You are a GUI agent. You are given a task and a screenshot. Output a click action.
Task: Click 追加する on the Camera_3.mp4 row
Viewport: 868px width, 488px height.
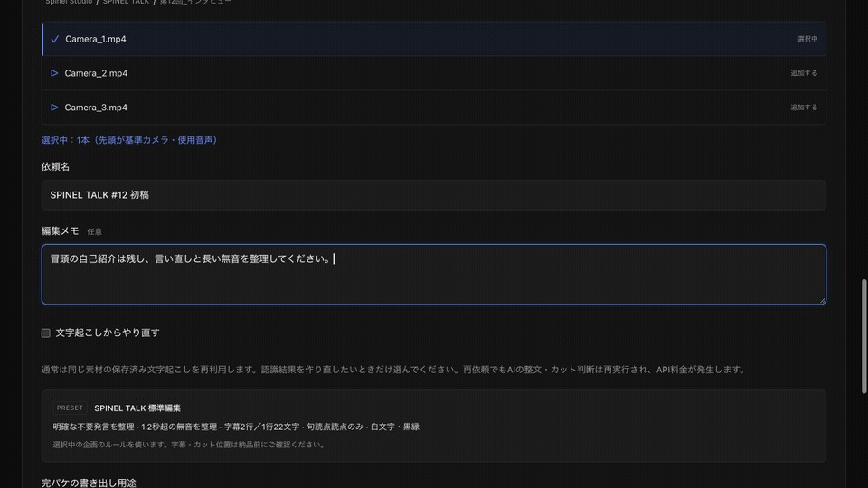804,108
